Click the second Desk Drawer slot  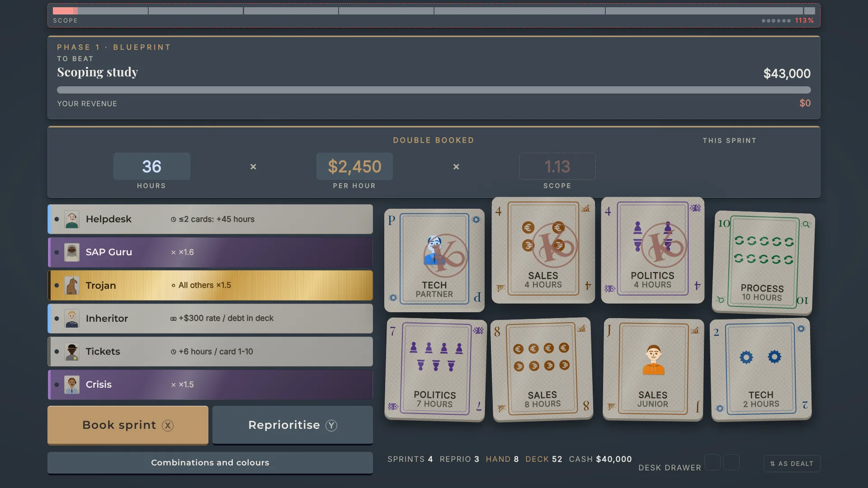point(731,462)
